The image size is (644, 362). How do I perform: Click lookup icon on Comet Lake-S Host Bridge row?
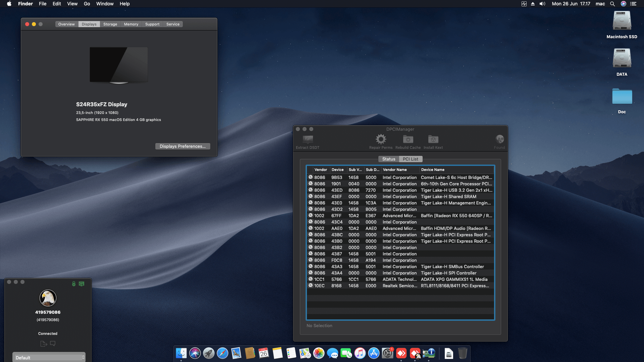[x=311, y=177]
